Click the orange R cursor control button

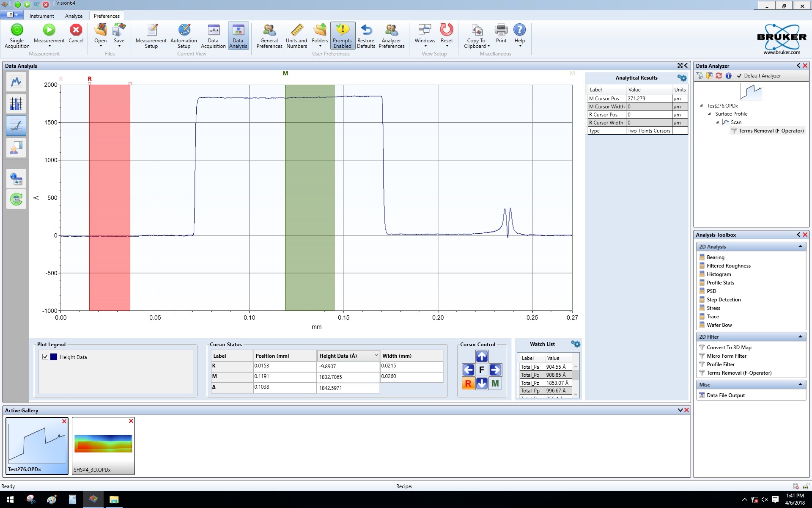[x=468, y=384]
